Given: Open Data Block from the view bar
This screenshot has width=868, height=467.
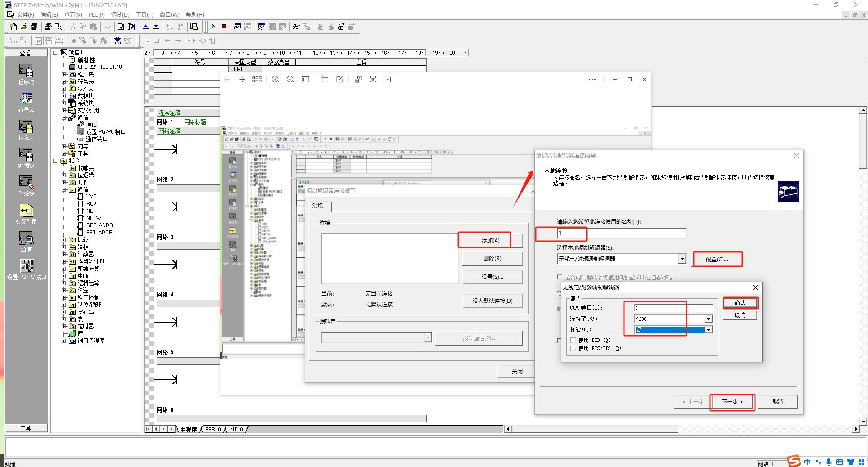Looking at the screenshot, I should pos(26,158).
